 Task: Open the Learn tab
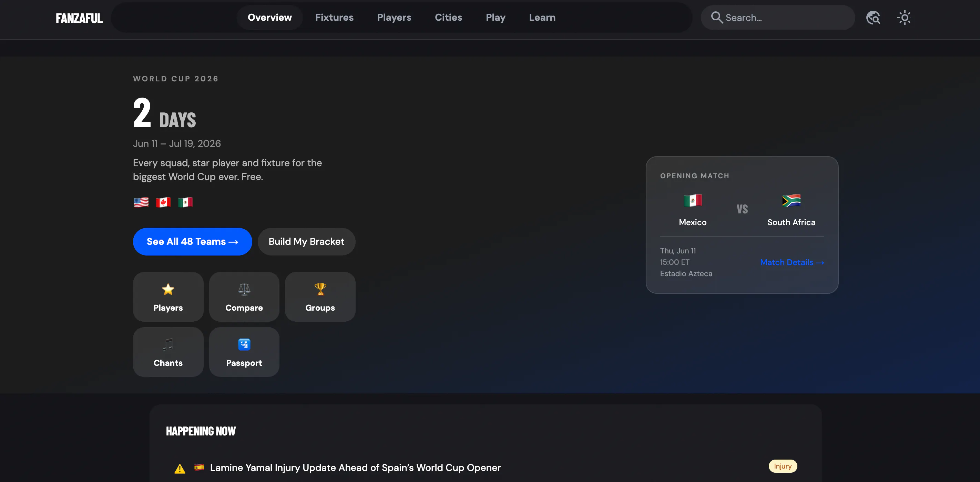click(542, 18)
